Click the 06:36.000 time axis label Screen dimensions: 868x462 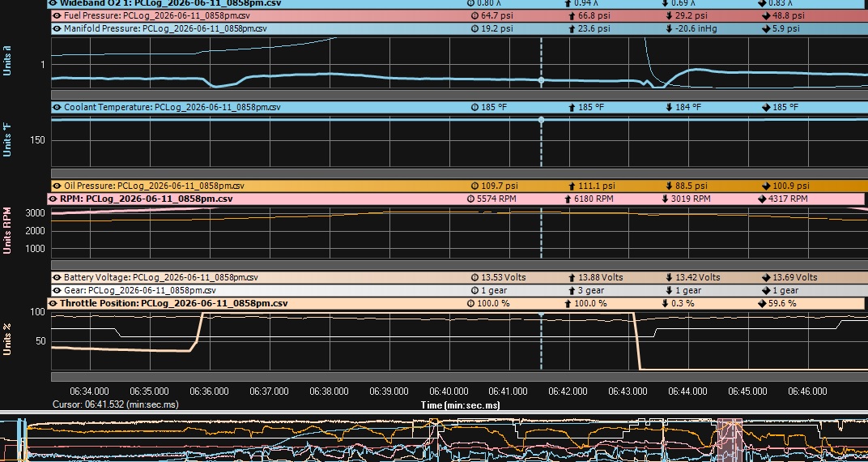(209, 391)
